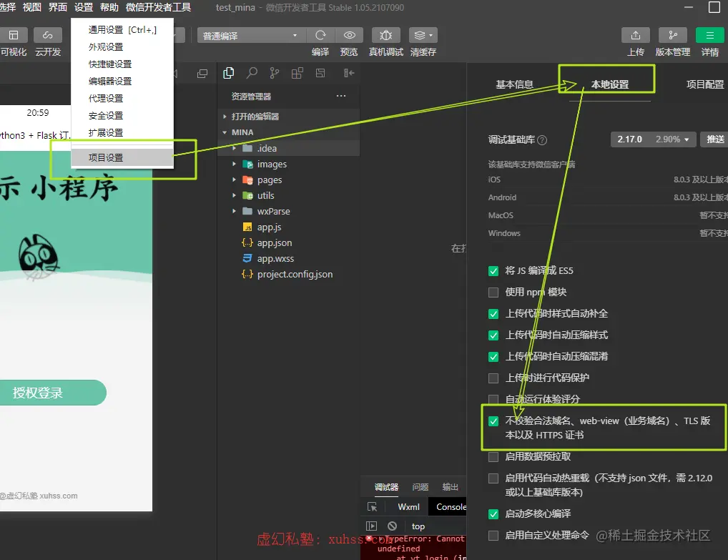Enable the use npm modules checkbox
Image resolution: width=728 pixels, height=560 pixels.
point(493,292)
